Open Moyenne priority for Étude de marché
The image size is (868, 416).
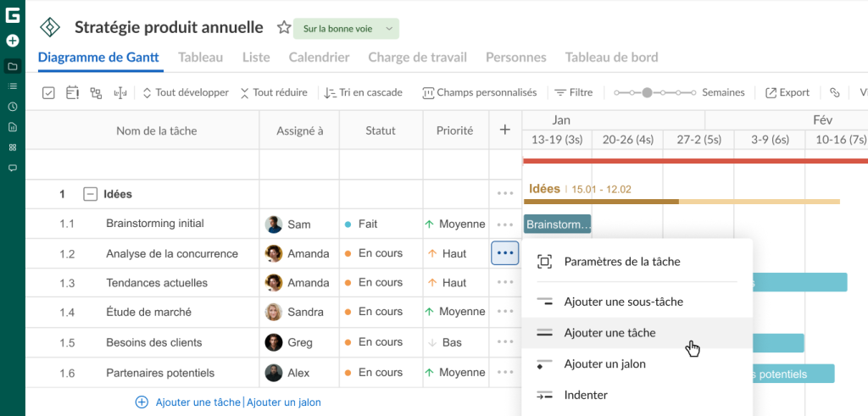(456, 312)
